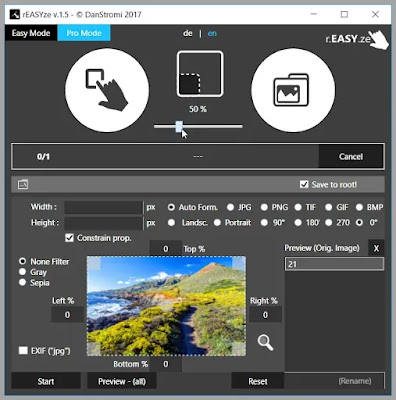Click the magnifying glass zoom icon

pyautogui.click(x=265, y=342)
